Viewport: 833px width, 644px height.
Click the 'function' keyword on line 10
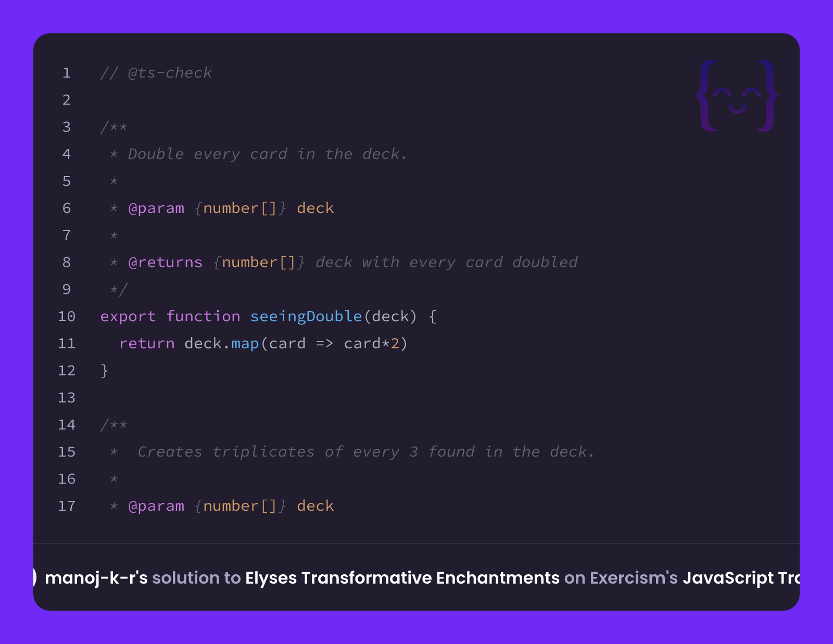coord(203,317)
